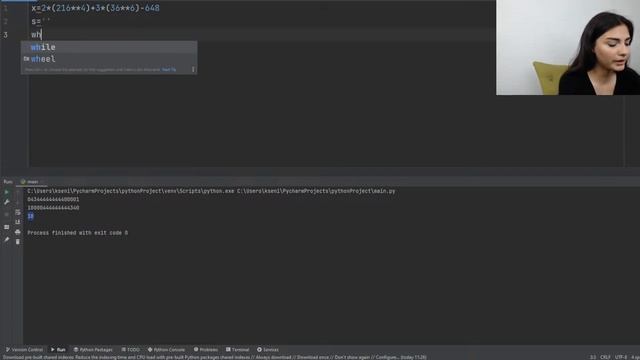Click 'Next Tip' link in completion popup
The width and height of the screenshot is (640, 360).
coord(169,70)
